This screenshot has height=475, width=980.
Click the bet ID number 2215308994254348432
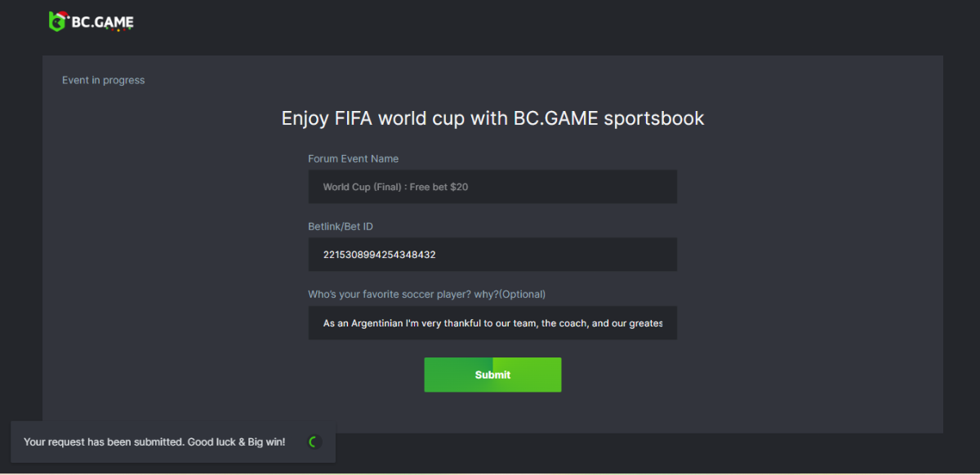point(379,255)
